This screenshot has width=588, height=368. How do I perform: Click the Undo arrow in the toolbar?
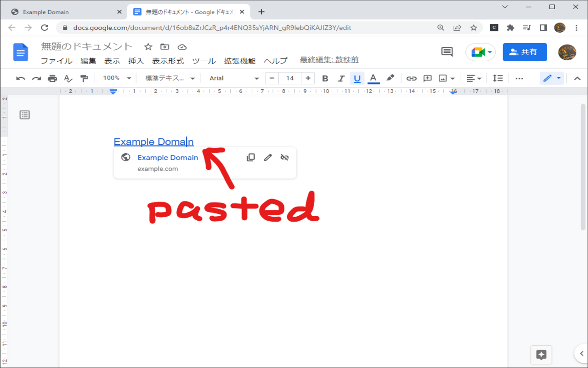(21, 79)
